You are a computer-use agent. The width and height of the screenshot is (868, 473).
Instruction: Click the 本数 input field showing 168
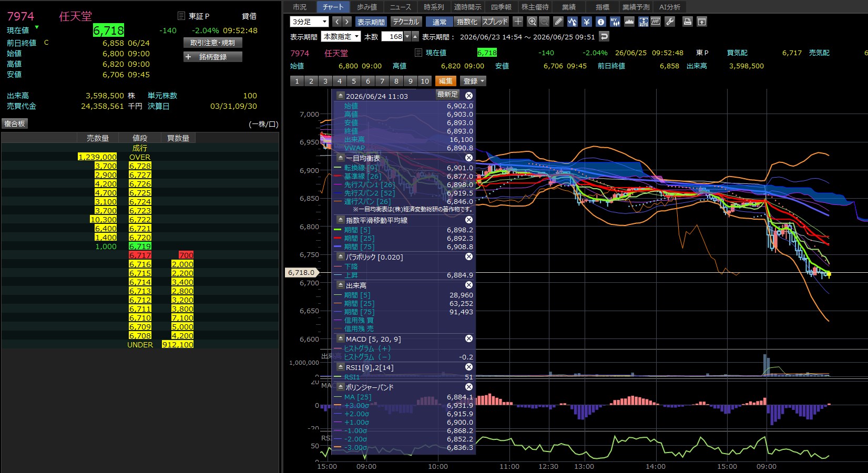tap(392, 37)
